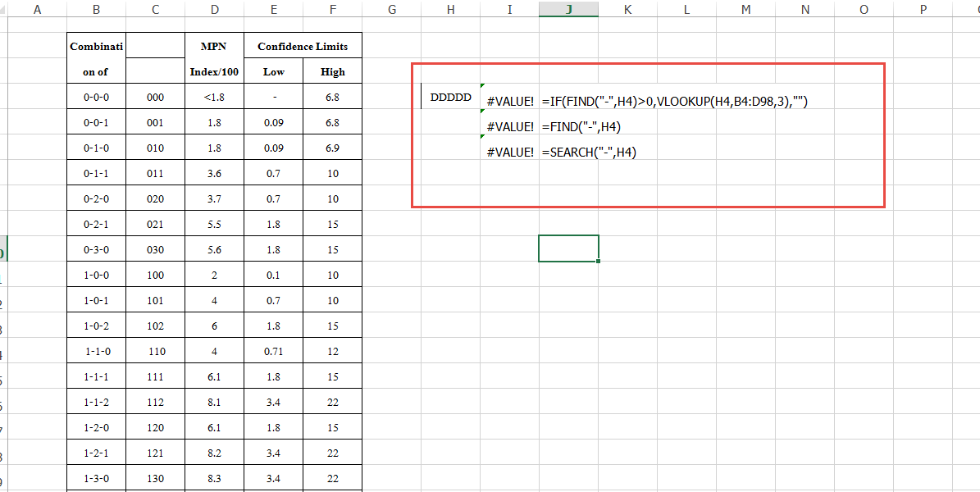This screenshot has height=492, width=980.
Task: Select the 6.9 cell
Action: coord(332,148)
